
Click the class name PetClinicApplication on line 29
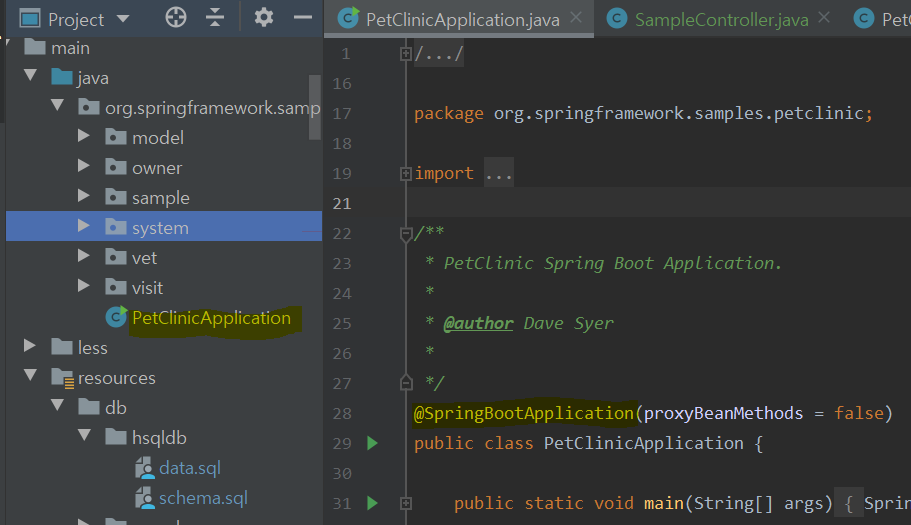point(643,443)
